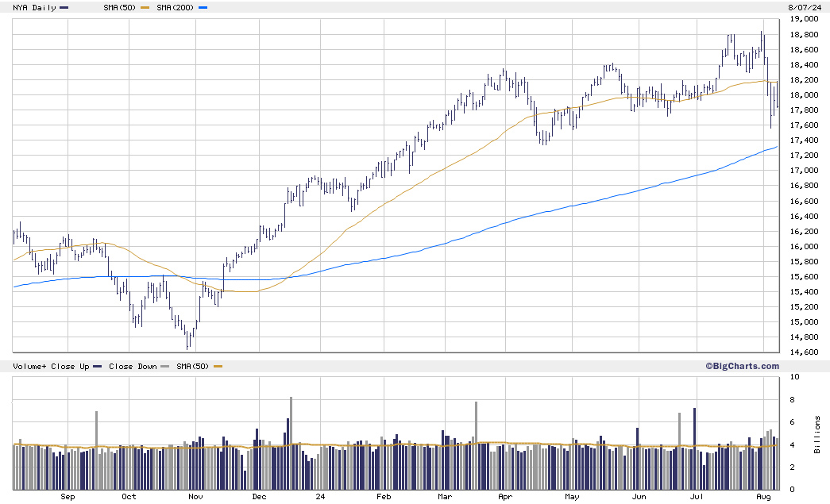The width and height of the screenshot is (830, 504).
Task: Click the orange SMA(50) swatch in the volume legend
Action: pyautogui.click(x=218, y=367)
